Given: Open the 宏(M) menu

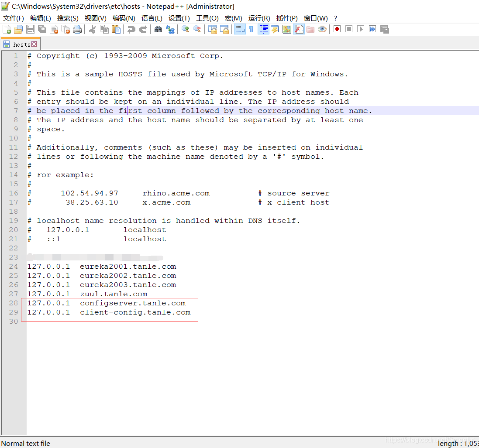Looking at the screenshot, I should pyautogui.click(x=234, y=18).
